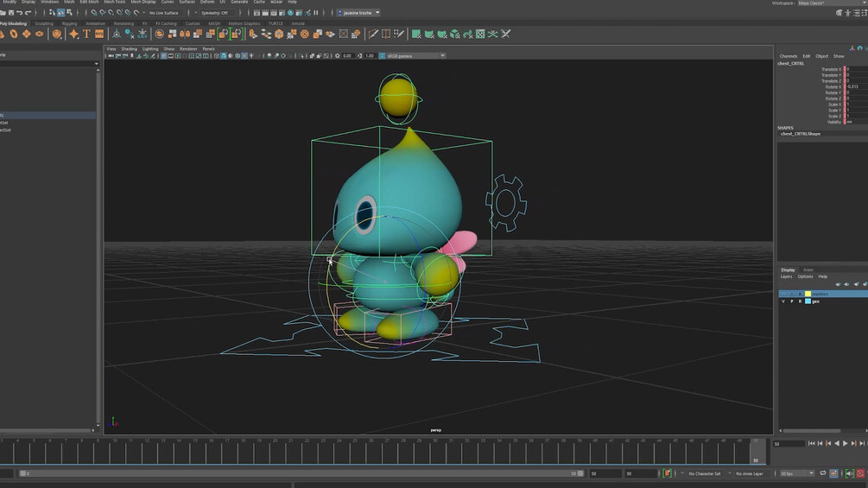Click the Soccer ball platonic shelf icon

56,35
